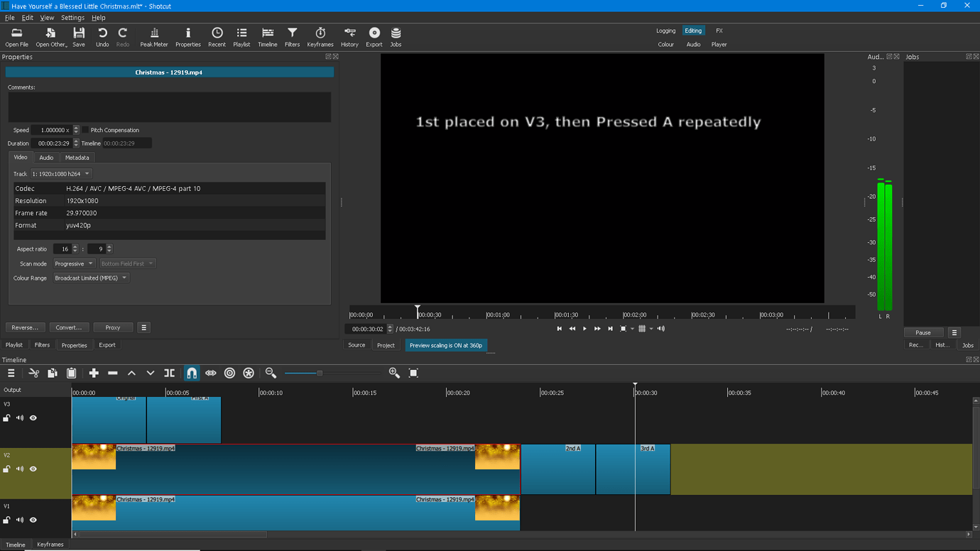The width and height of the screenshot is (980, 551).
Task: Click the timeline Paste icon
Action: tap(71, 373)
